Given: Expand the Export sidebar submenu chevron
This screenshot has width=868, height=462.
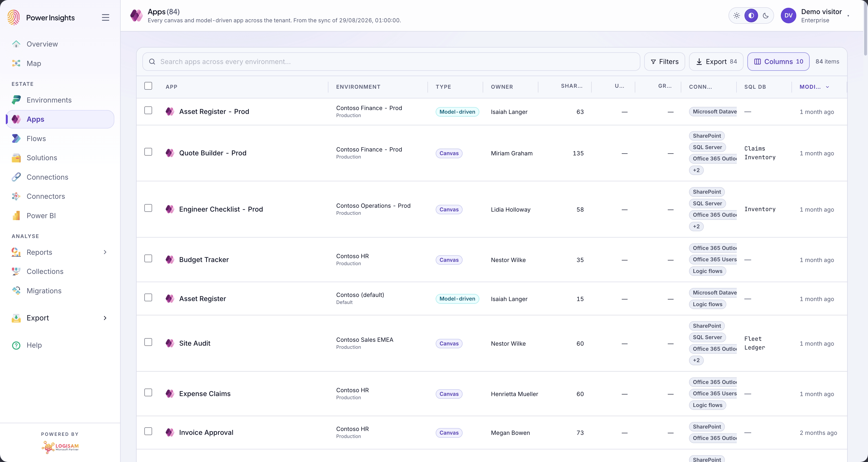Looking at the screenshot, I should click(x=105, y=318).
